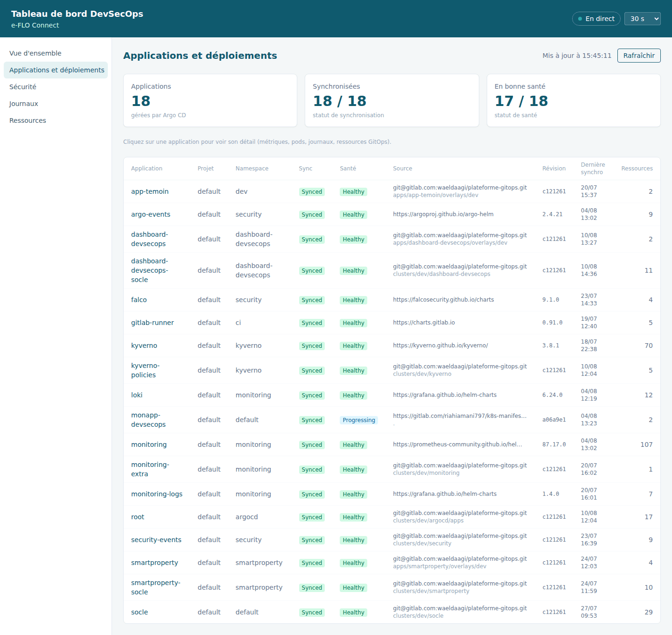The image size is (672, 635).
Task: Click the Sync column header
Action: [x=306, y=169]
